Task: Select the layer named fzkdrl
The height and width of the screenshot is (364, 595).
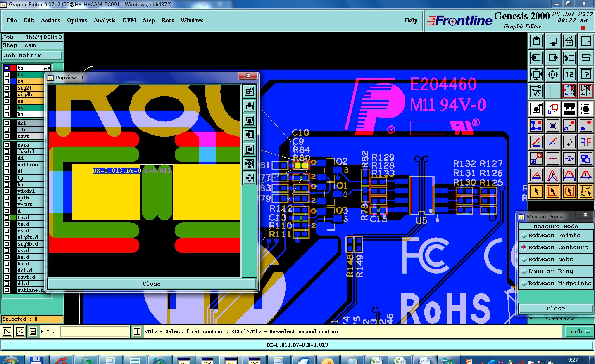Action: tap(30, 151)
